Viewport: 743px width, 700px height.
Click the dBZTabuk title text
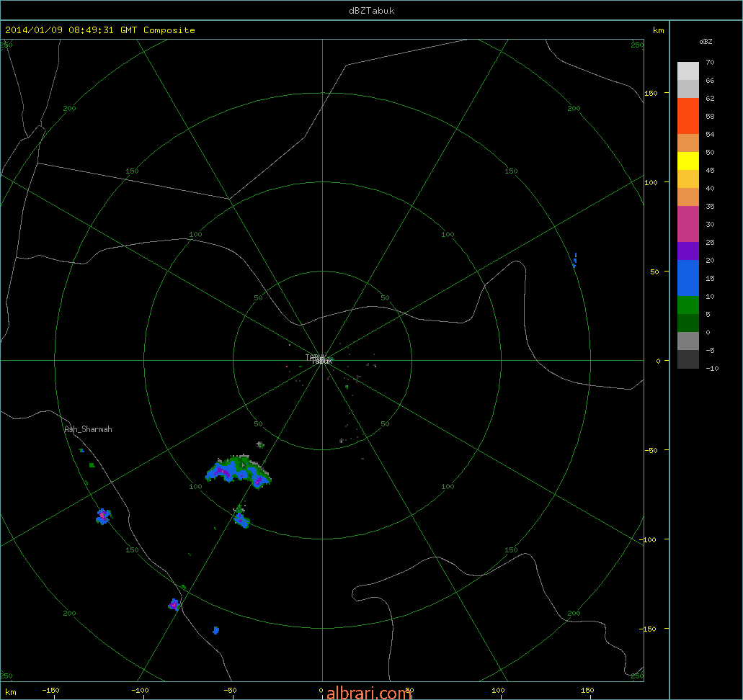click(x=372, y=10)
